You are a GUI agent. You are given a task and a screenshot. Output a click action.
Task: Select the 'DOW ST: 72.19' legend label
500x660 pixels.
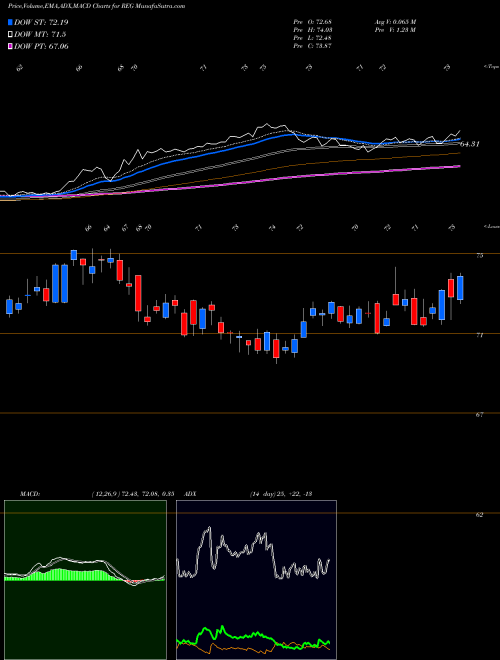click(x=41, y=22)
